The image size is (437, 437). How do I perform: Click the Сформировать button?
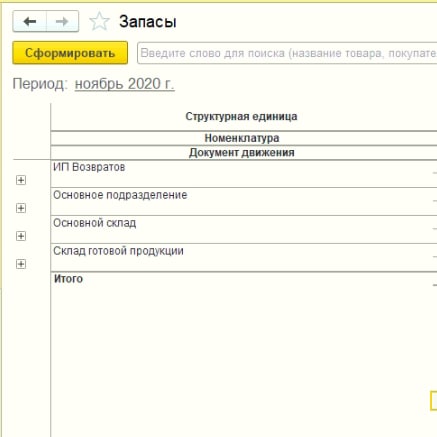click(70, 53)
